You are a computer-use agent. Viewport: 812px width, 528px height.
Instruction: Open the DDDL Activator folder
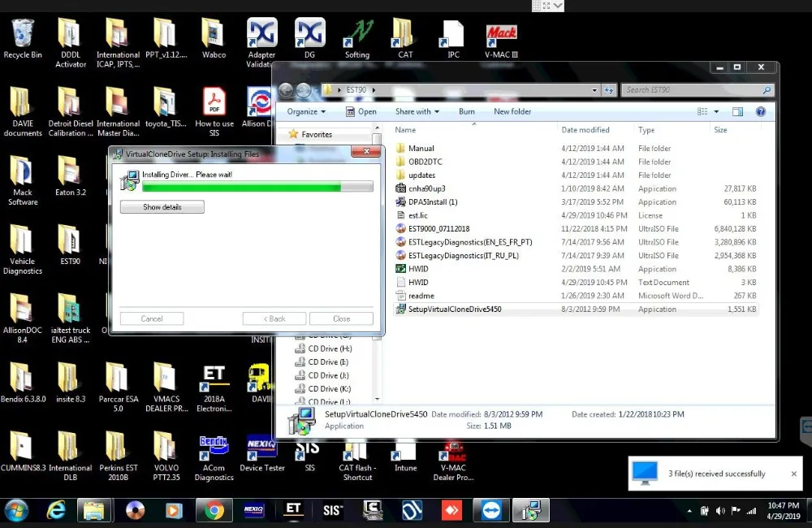(x=71, y=43)
